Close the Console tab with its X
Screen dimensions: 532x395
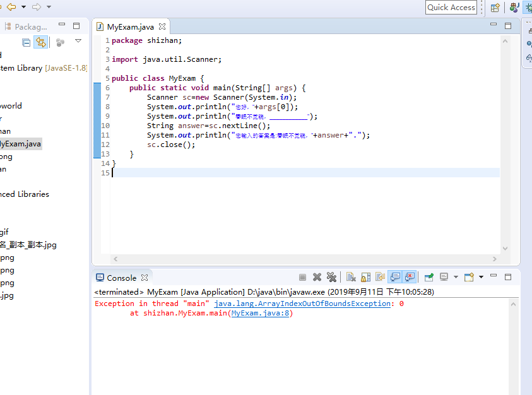[145, 278]
